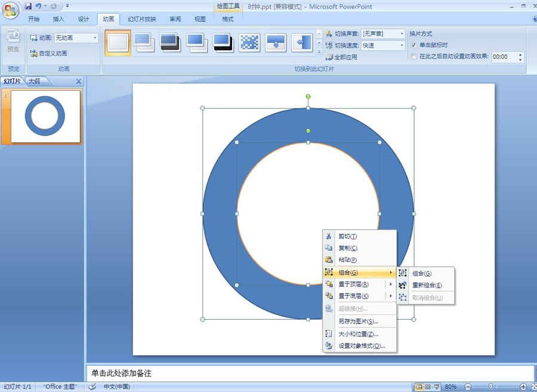Screen dimensions: 537x392
Task: Zoom out with the minus button
Action: [468, 387]
